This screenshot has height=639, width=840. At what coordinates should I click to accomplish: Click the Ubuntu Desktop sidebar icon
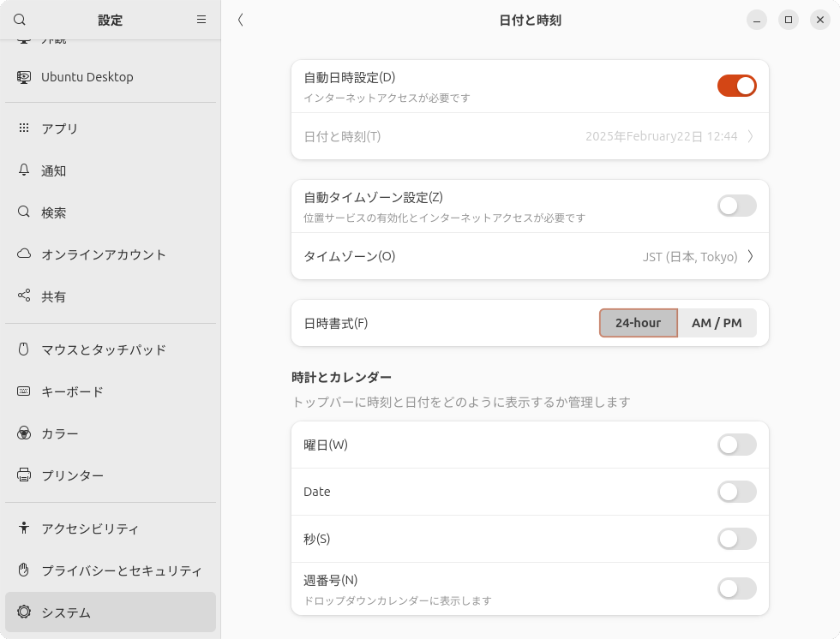(24, 77)
